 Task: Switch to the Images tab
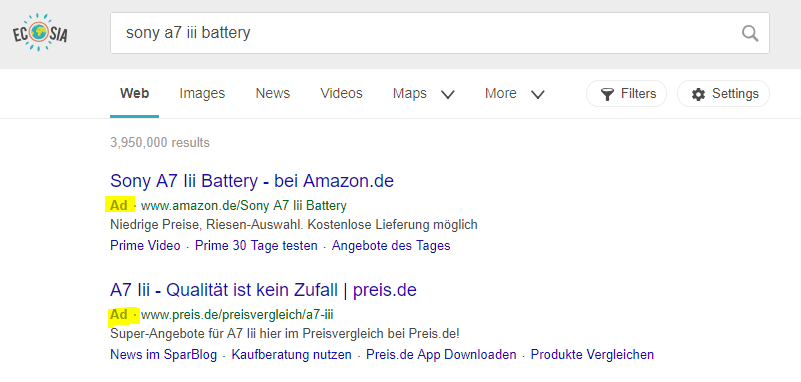click(x=202, y=93)
